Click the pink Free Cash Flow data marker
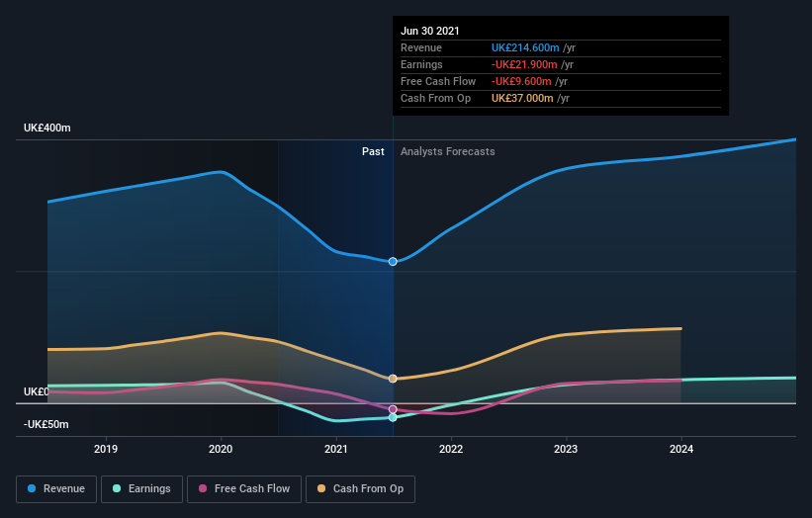Viewport: 812px width, 518px height. click(393, 409)
